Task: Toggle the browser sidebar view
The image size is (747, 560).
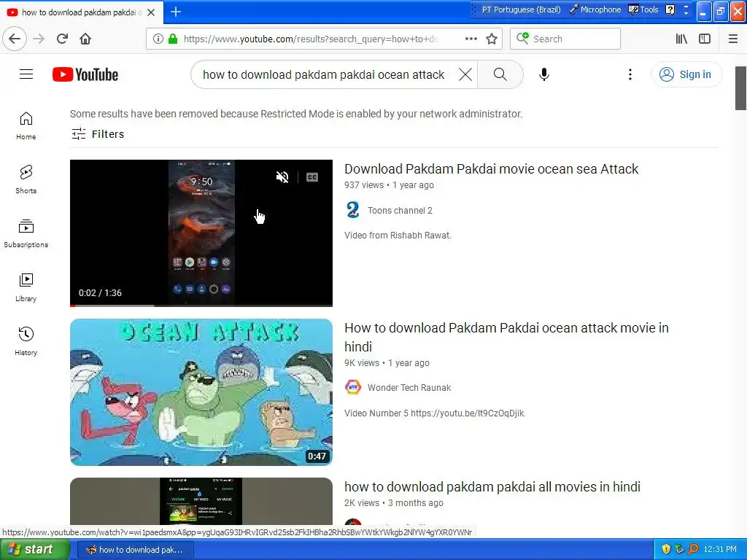Action: tap(705, 39)
